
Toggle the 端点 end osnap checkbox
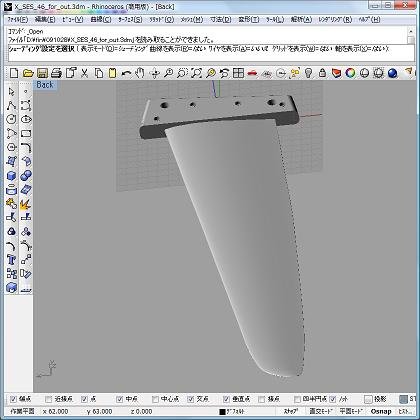[x=13, y=399]
